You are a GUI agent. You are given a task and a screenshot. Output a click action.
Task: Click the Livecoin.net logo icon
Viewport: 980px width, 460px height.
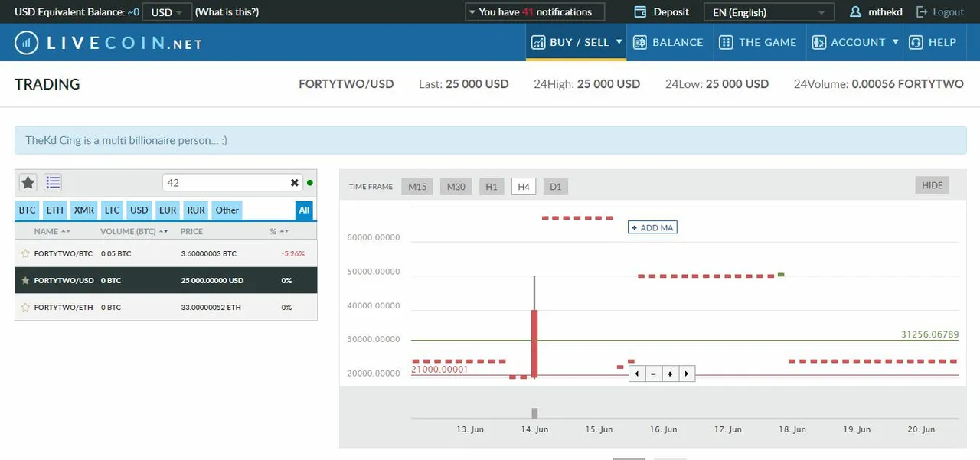click(26, 43)
